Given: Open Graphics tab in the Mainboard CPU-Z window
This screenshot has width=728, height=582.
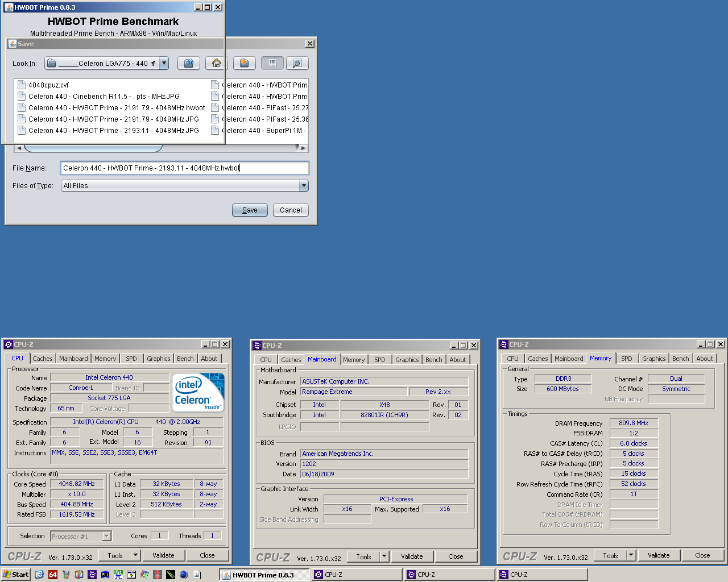Looking at the screenshot, I should (x=407, y=360).
